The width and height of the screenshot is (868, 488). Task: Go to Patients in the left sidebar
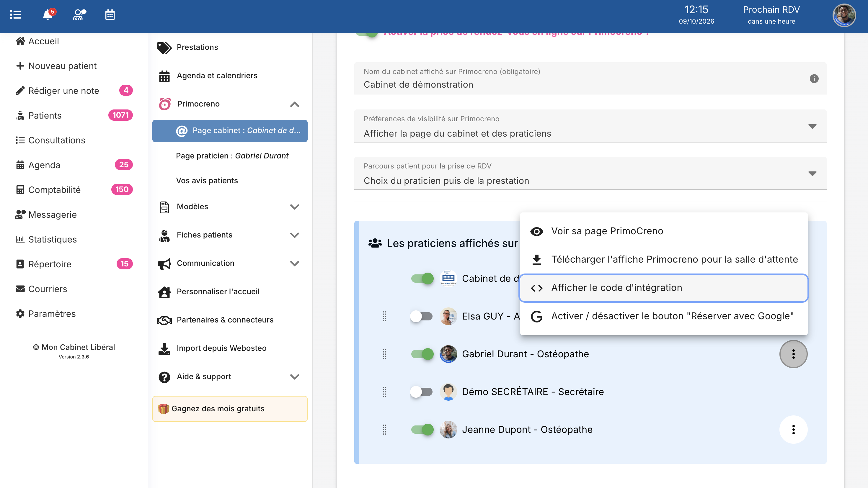pos(74,116)
